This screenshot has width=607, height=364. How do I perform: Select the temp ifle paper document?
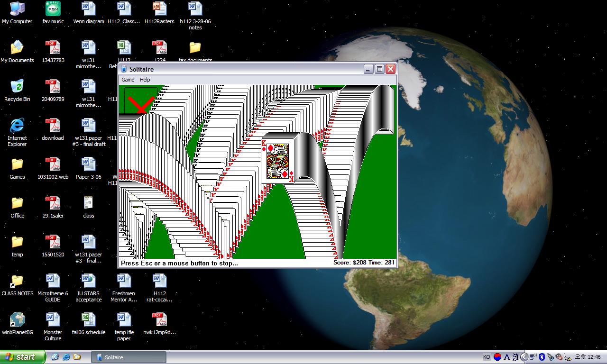124,327
